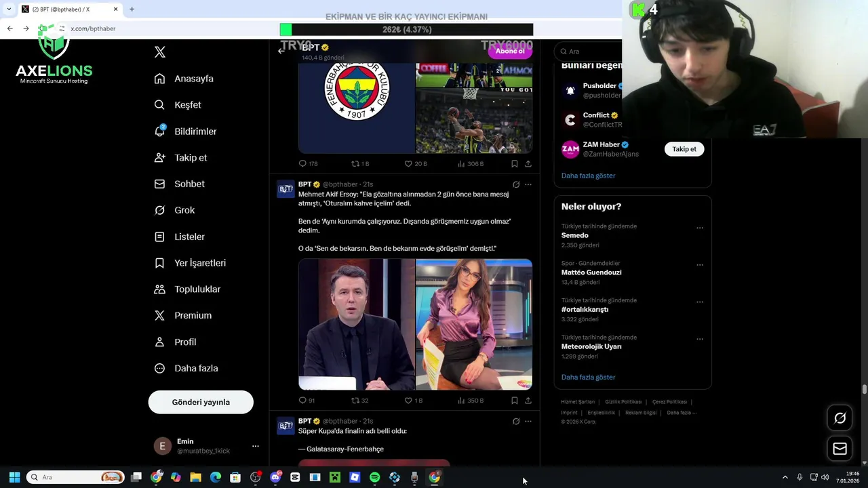This screenshot has width=868, height=488.
Task: View analytics of 306 B views post
Action: point(471,163)
